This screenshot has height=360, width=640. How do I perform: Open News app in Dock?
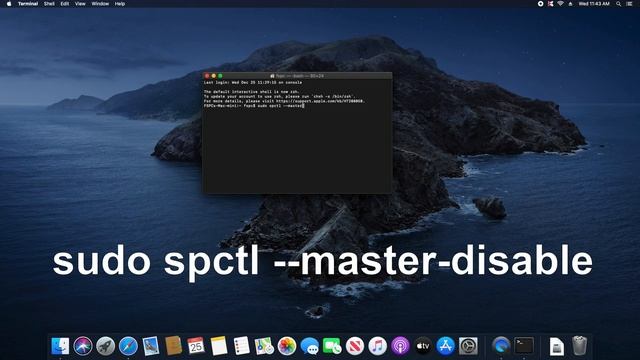tap(355, 346)
